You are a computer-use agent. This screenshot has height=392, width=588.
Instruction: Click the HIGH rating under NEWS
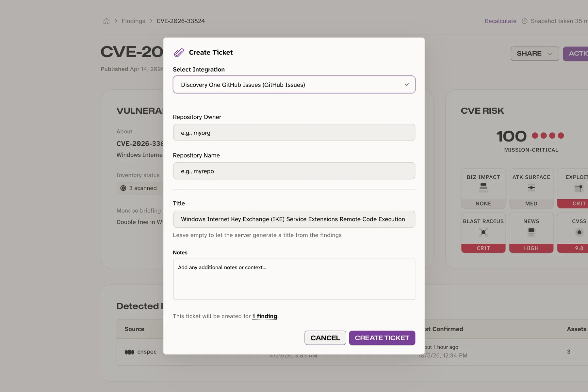click(x=531, y=248)
